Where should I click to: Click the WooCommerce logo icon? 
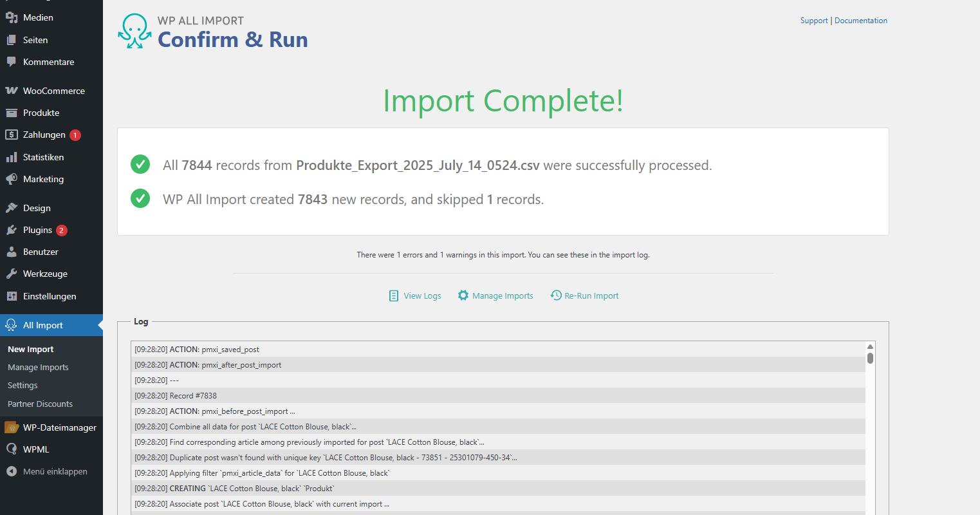[x=11, y=91]
